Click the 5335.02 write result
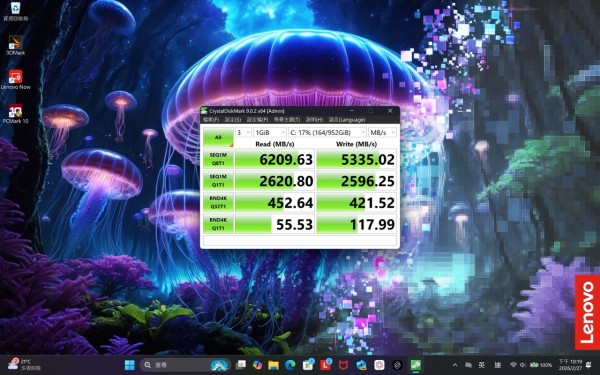Image resolution: width=600 pixels, height=375 pixels. pos(357,159)
